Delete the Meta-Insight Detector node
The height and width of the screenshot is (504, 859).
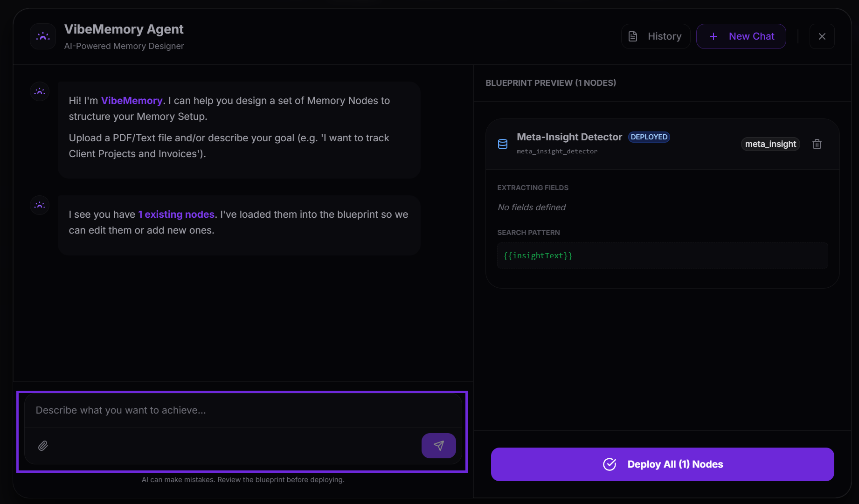pyautogui.click(x=817, y=144)
